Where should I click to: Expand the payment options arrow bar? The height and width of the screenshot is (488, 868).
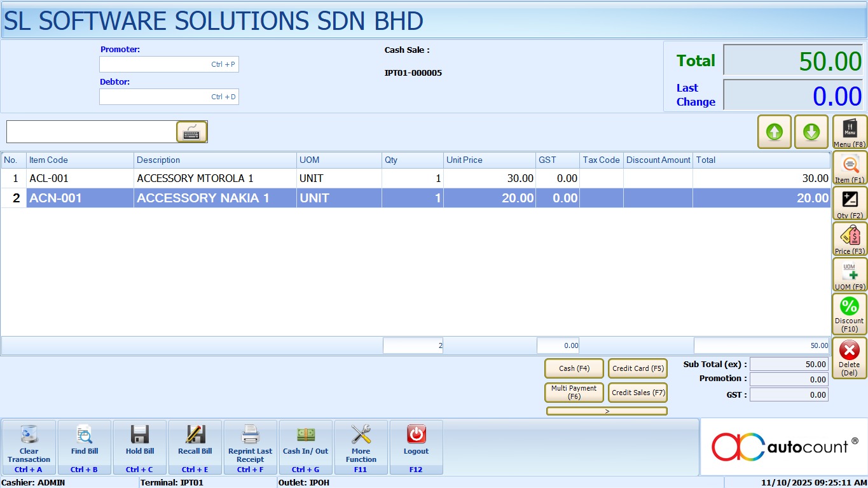[607, 411]
